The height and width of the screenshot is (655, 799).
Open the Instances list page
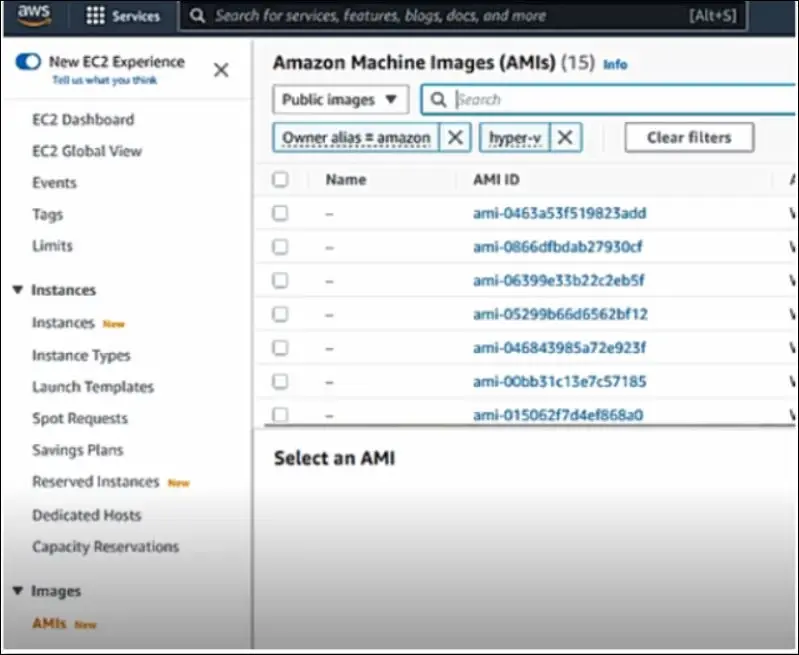pos(63,323)
